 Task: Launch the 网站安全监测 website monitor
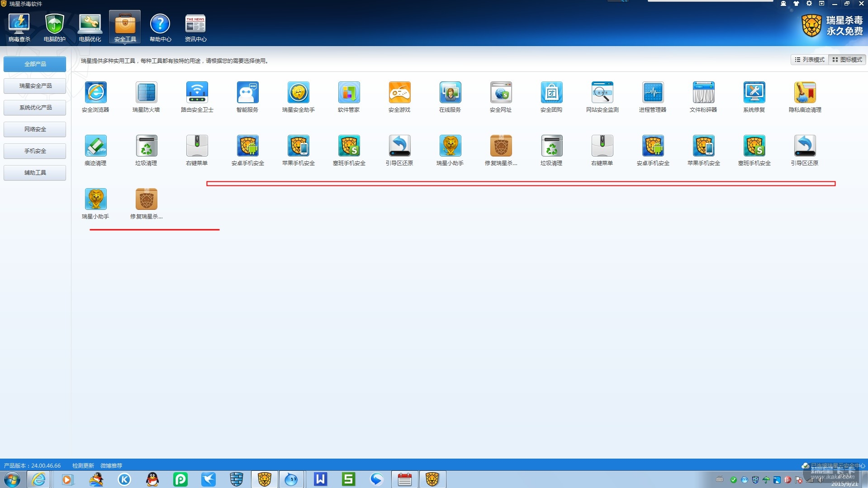(x=602, y=97)
